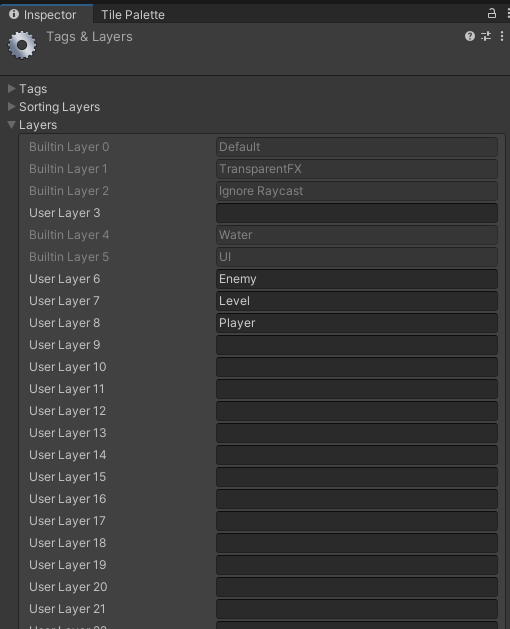
Task: Select the User Layer 6 label
Action: tap(65, 279)
